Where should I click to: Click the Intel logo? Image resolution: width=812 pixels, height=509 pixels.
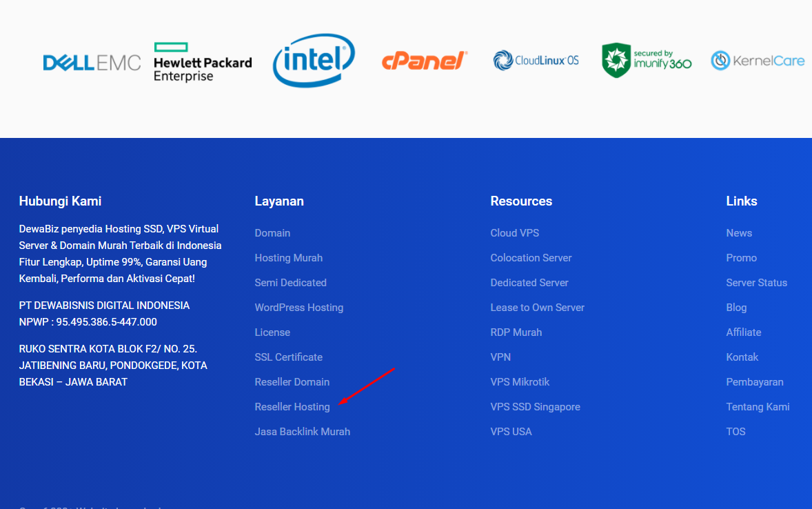click(314, 61)
